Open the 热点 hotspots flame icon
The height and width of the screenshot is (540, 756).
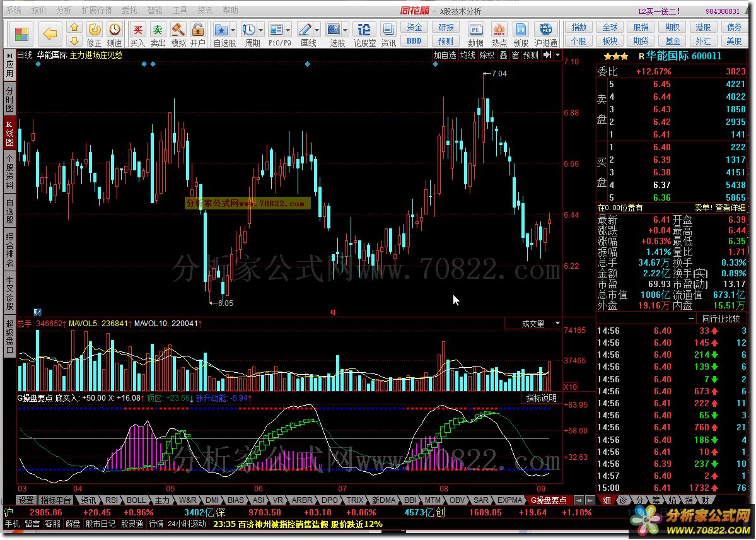[499, 35]
